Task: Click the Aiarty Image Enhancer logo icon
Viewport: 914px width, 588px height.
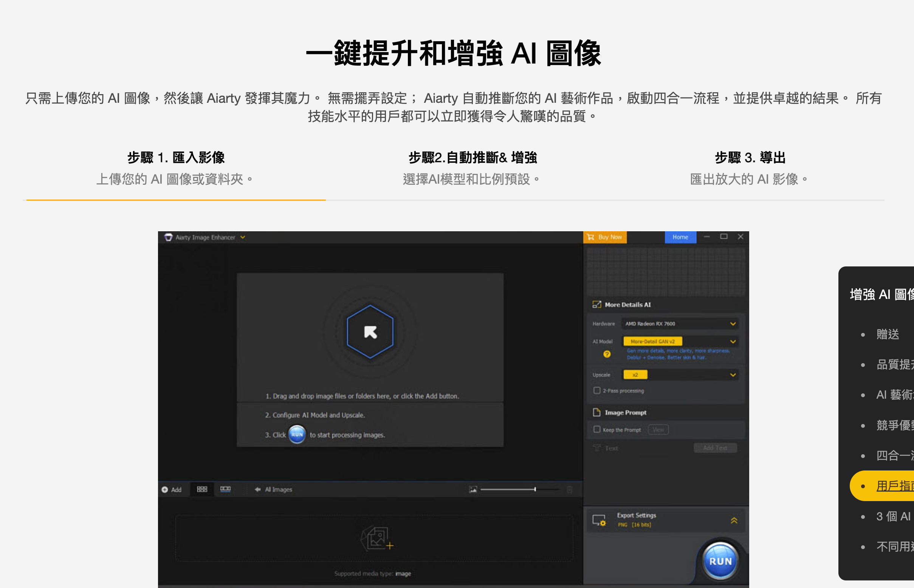Action: [168, 237]
